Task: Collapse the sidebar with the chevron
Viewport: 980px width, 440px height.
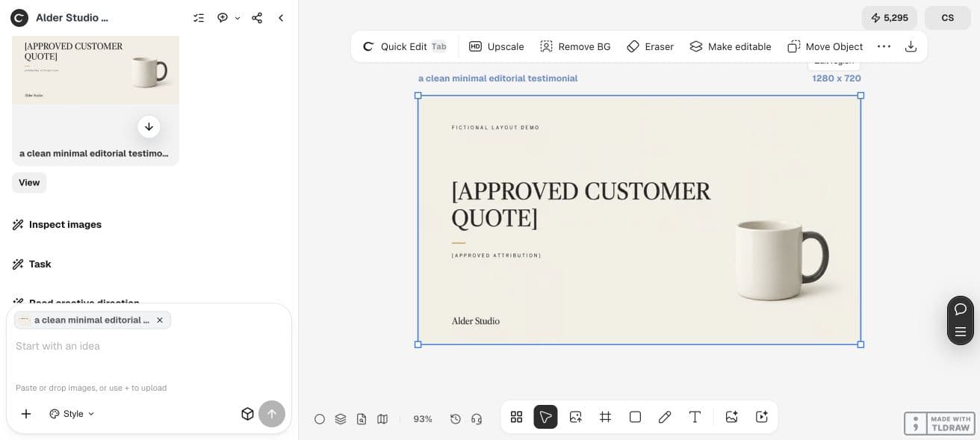Action: point(281,18)
